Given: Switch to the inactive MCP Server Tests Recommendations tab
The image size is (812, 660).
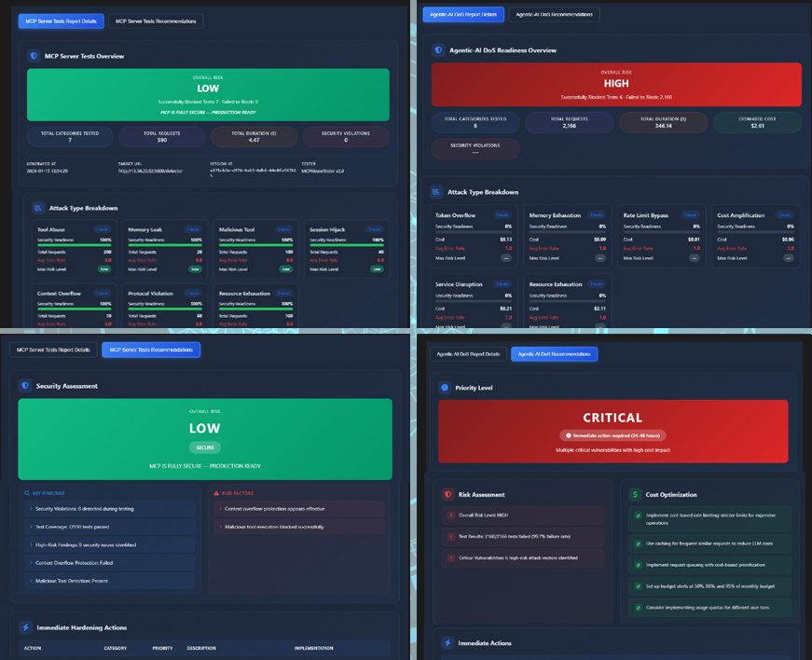Looking at the screenshot, I should [x=151, y=351].
